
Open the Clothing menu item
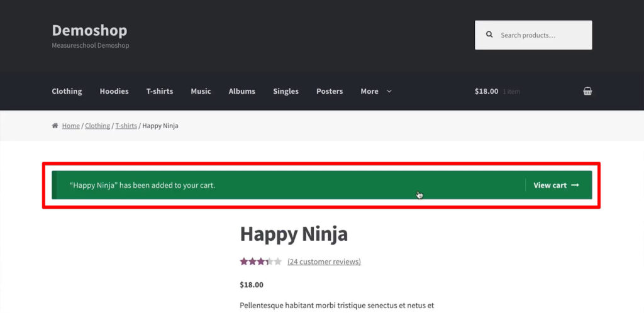[x=67, y=91]
